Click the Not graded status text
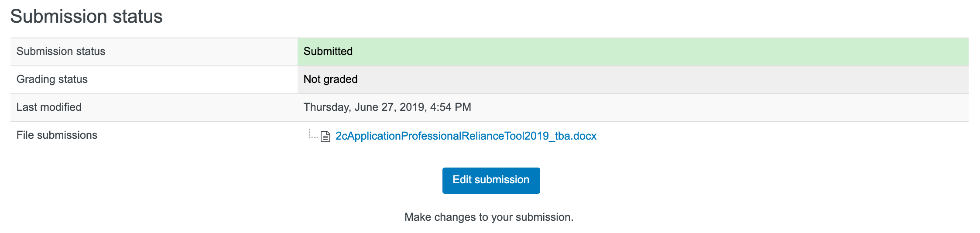Viewport: 980px width, 233px height. pyautogui.click(x=330, y=79)
